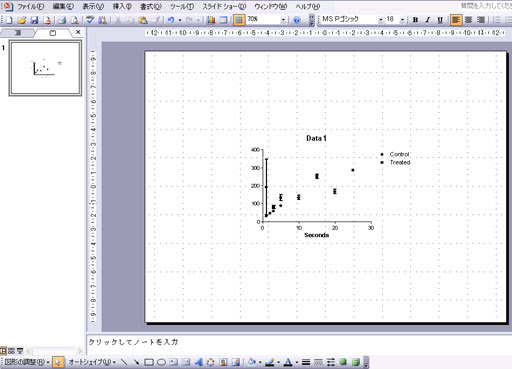512x369 pixels.
Task: Open the Format (書式) menu
Action: (x=151, y=6)
